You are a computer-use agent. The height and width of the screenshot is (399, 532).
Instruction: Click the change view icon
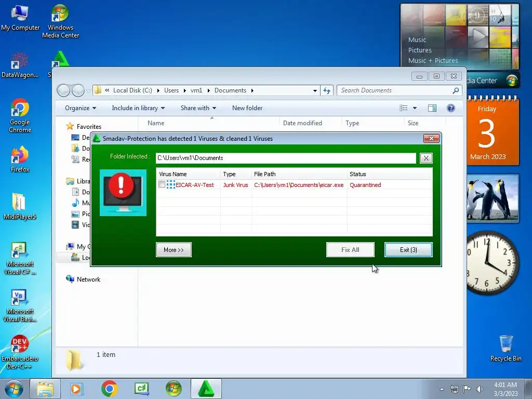(x=403, y=108)
